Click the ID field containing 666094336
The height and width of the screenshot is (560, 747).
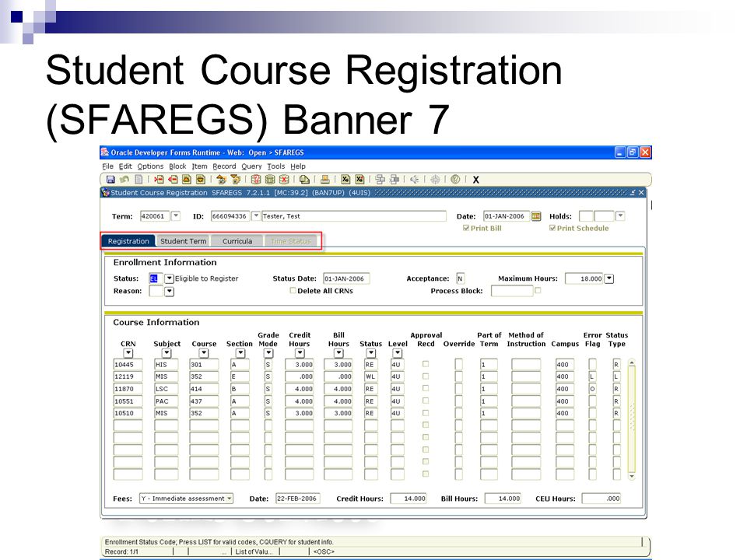(230, 216)
